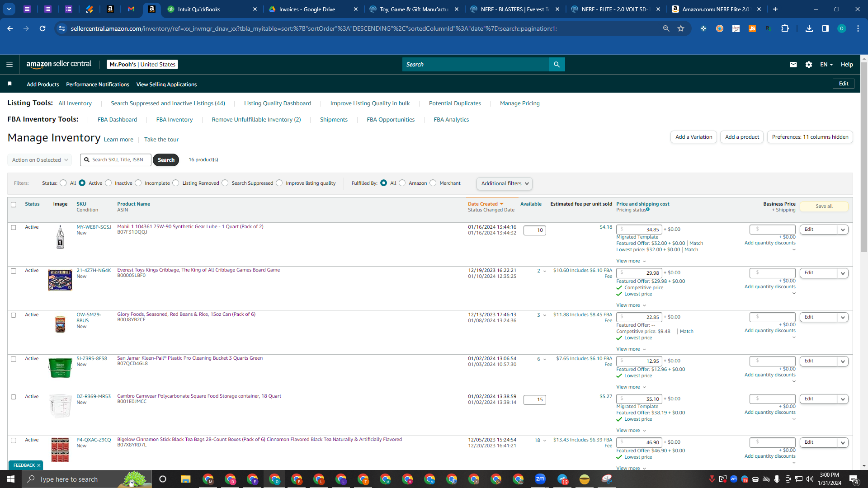The height and width of the screenshot is (488, 868).
Task: Select the 'Search Suppressed' status radio button
Action: click(225, 183)
